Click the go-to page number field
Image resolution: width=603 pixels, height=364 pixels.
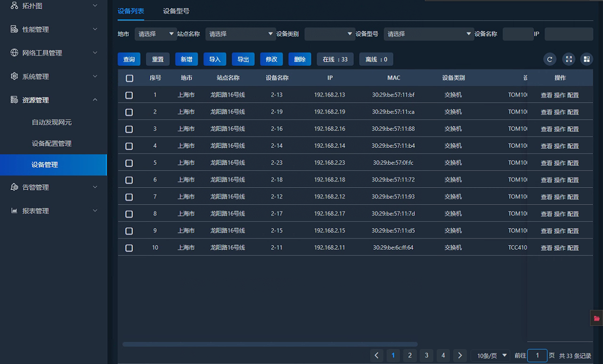click(x=537, y=356)
